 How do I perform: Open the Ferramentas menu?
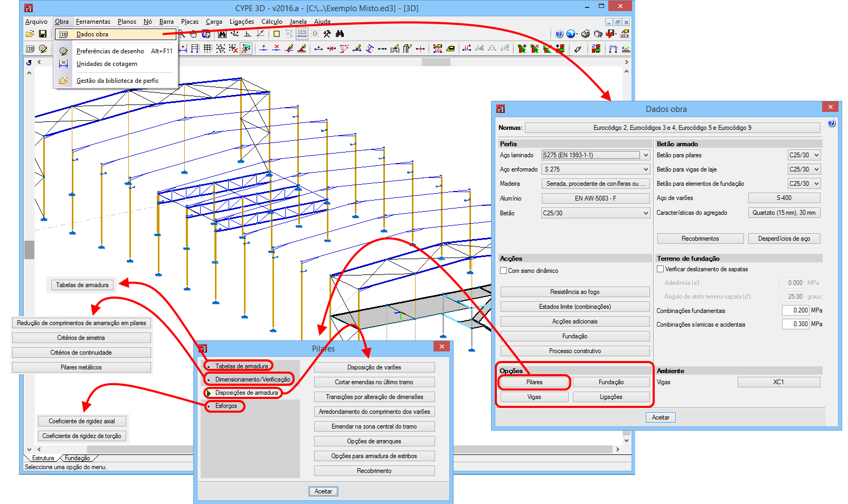[93, 22]
